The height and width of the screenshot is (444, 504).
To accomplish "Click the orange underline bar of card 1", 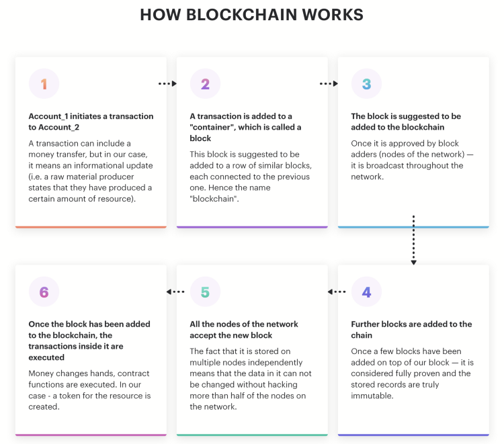I will [91, 227].
